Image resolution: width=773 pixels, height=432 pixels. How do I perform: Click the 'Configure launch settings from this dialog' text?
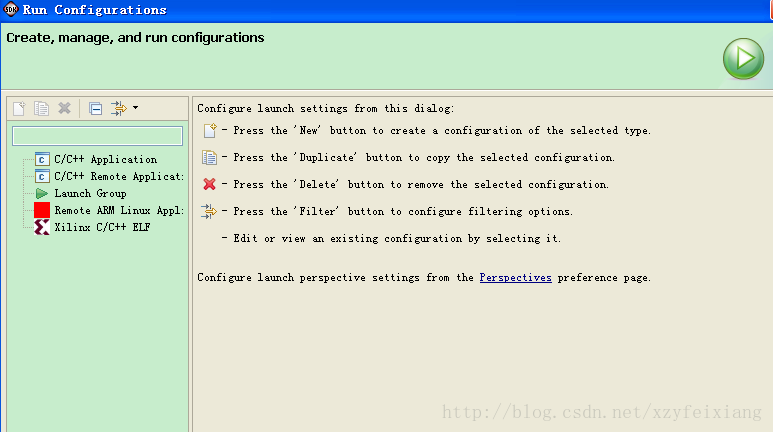[x=325, y=108]
